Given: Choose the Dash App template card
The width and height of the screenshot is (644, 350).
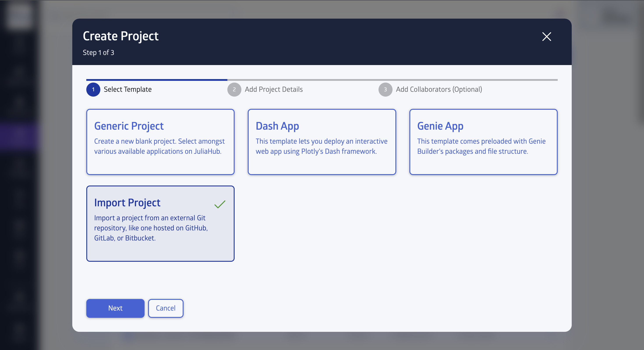Looking at the screenshot, I should [322, 142].
